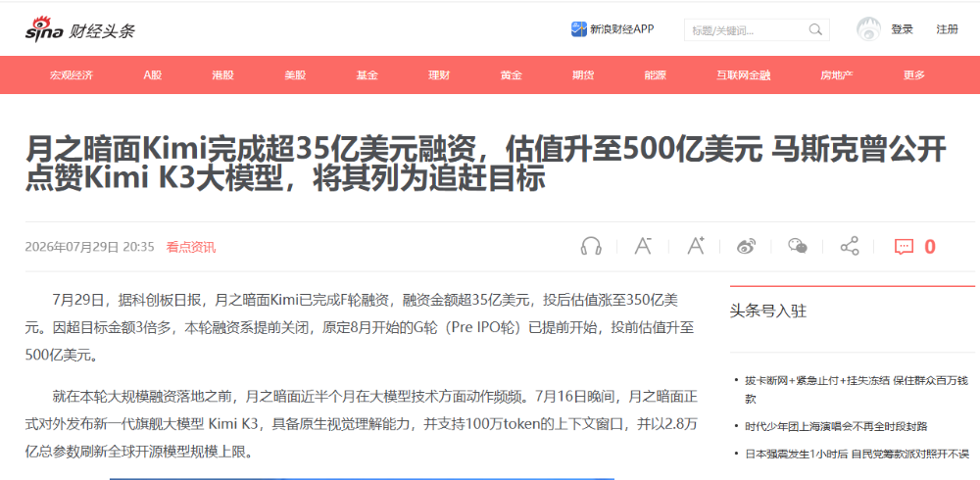
Task: Open headline 拔卡断网+紧急止付+挂失冻结
Action: click(x=857, y=389)
